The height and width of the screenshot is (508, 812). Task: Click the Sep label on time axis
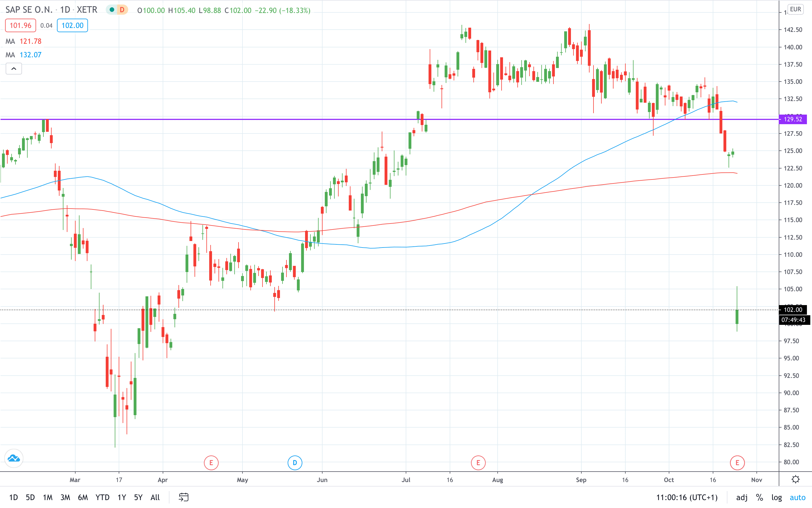pos(581,480)
